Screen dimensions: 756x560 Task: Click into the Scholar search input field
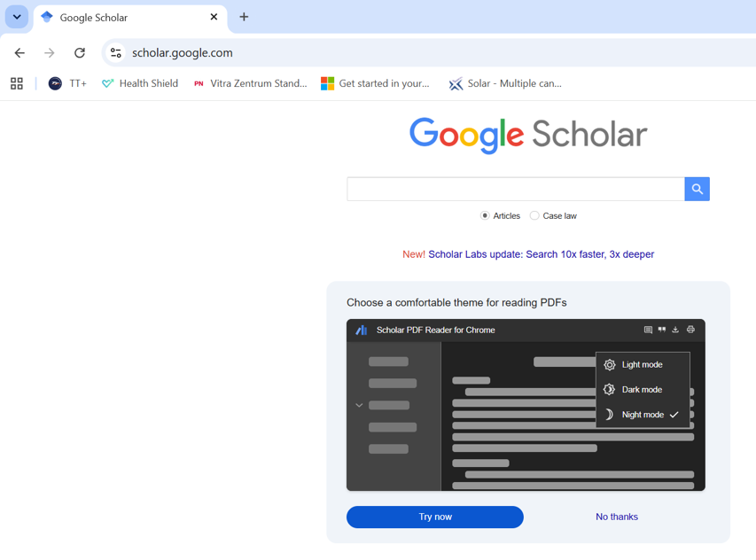pyautogui.click(x=516, y=189)
